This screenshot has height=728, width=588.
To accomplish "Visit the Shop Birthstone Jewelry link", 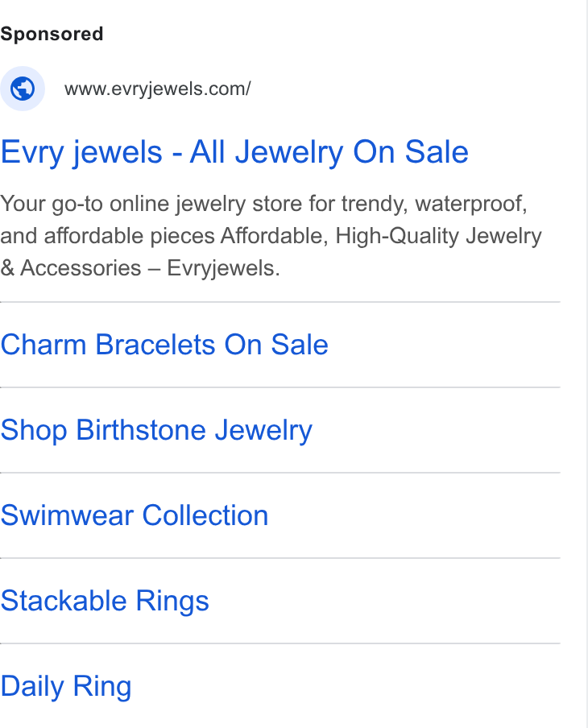I will pyautogui.click(x=156, y=430).
